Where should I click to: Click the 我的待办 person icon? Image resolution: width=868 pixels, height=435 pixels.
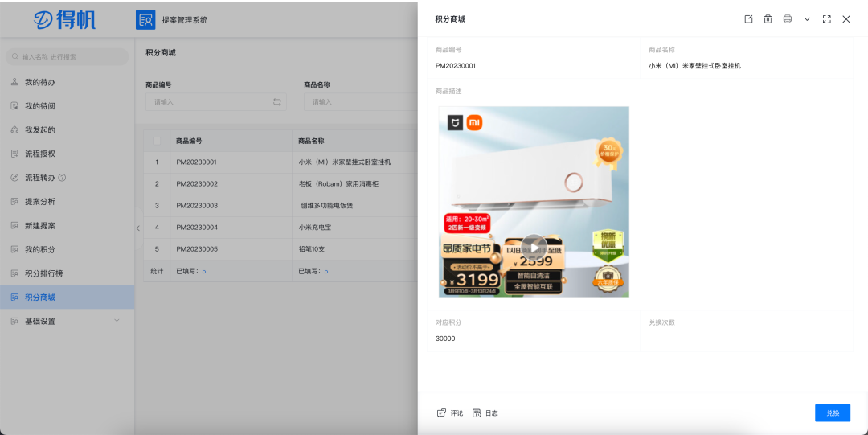pyautogui.click(x=15, y=82)
